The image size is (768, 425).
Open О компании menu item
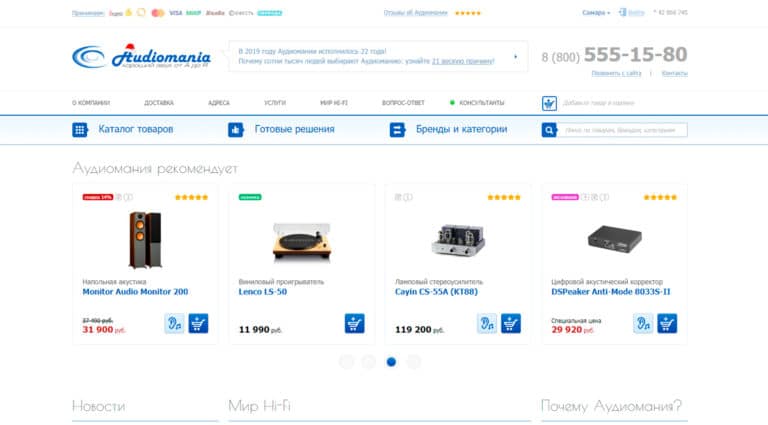91,103
